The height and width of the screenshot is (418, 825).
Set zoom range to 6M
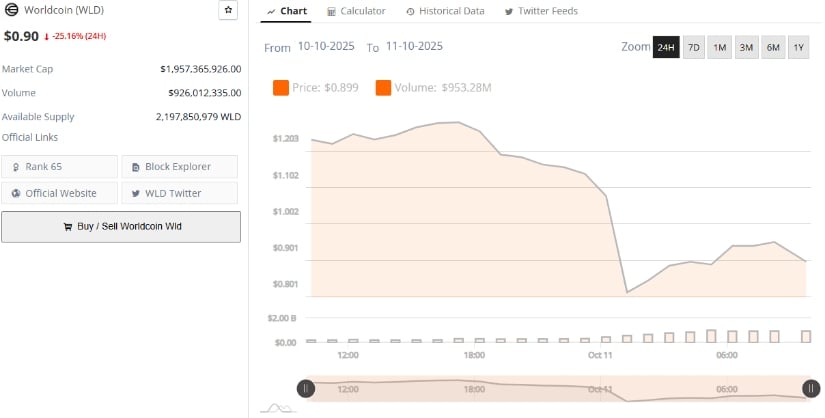point(773,48)
